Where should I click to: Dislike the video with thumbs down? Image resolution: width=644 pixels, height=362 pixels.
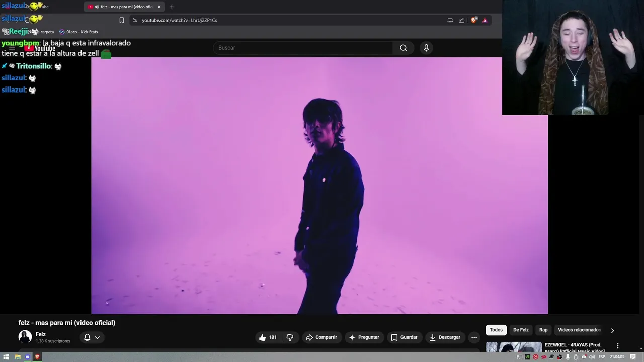coord(290,337)
